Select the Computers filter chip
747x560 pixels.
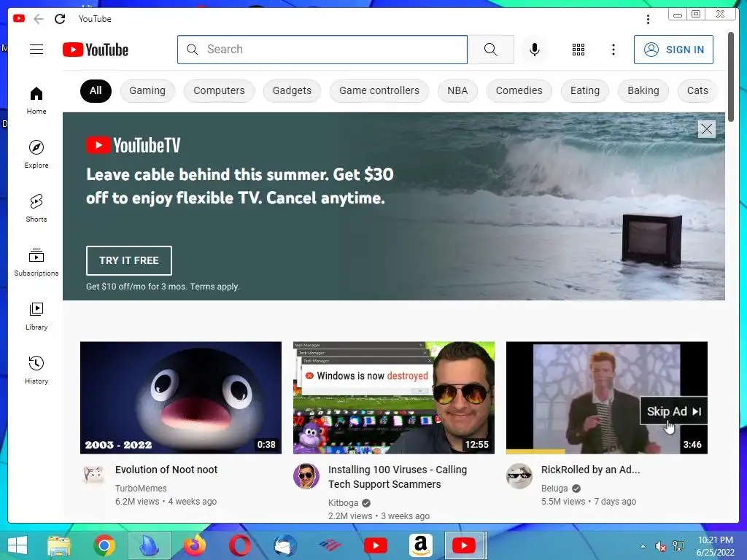click(x=219, y=91)
